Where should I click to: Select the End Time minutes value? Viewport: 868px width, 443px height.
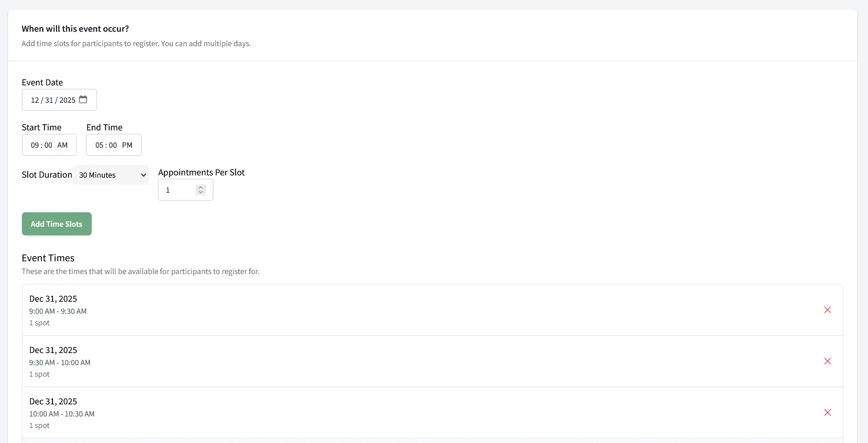click(113, 145)
